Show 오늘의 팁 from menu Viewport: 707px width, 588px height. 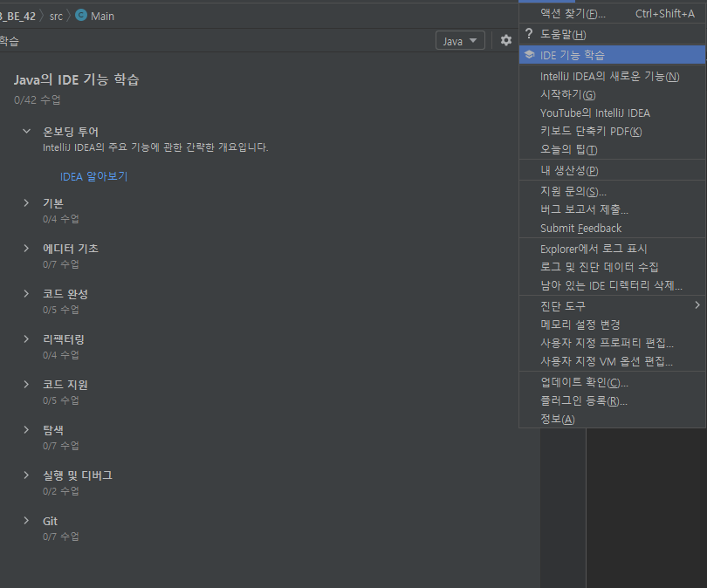pyautogui.click(x=613, y=149)
